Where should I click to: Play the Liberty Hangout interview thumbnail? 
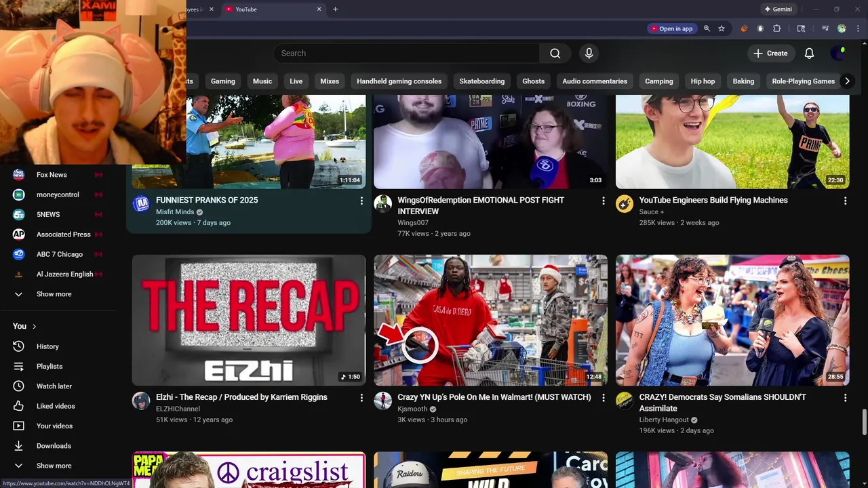point(732,320)
